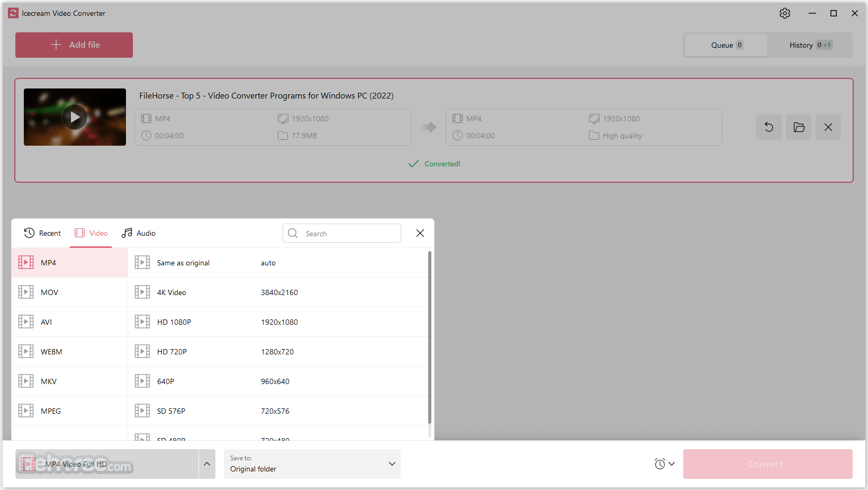Viewport: 868px width, 490px height.
Task: Select the 640P preset
Action: tap(278, 381)
